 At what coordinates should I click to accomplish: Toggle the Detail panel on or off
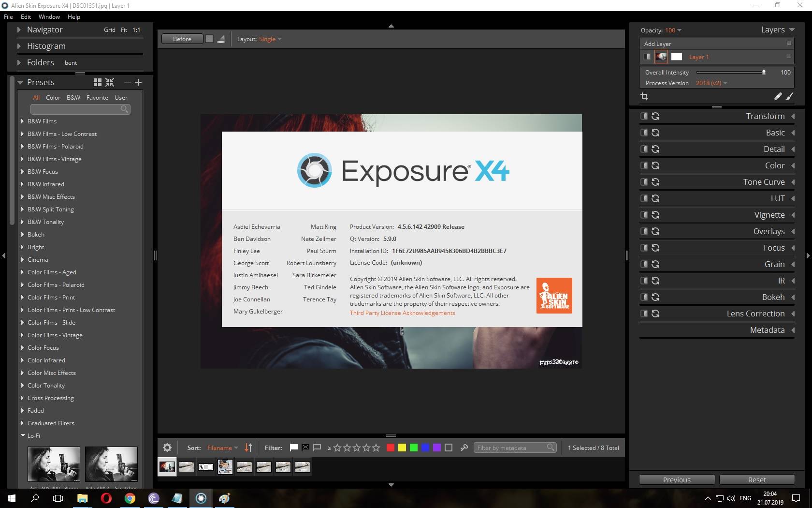click(x=644, y=149)
